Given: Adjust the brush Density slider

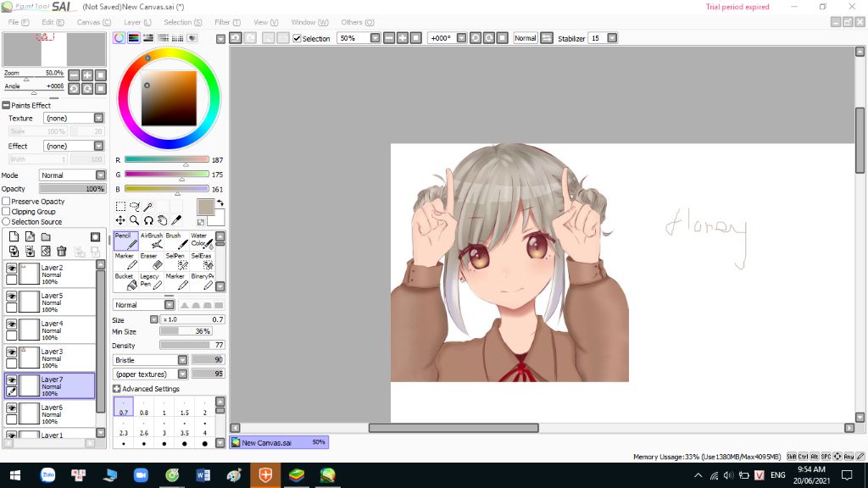Looking at the screenshot, I should [192, 345].
